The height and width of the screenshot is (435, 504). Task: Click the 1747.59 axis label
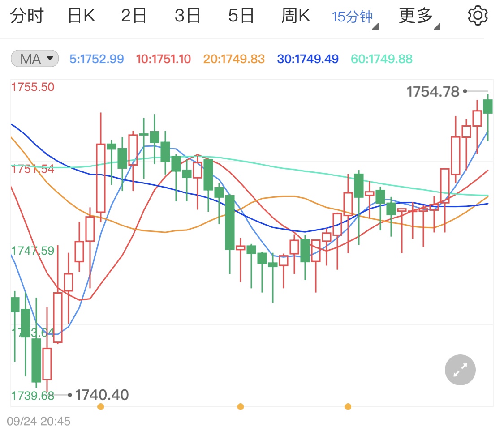click(x=33, y=251)
